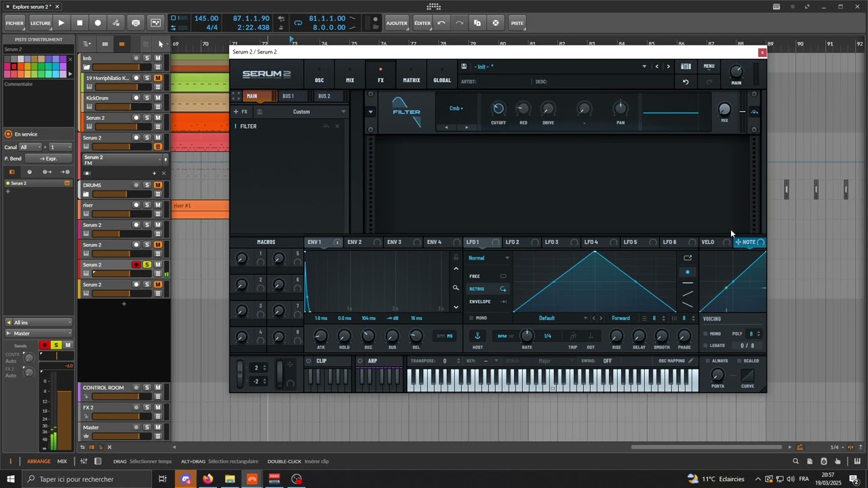868x488 pixels.
Task: Enable the ARP module power toggle
Action: click(x=360, y=361)
